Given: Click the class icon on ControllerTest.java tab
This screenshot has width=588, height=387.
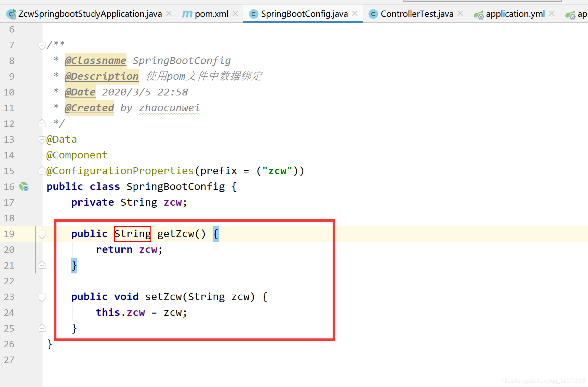Looking at the screenshot, I should [x=373, y=14].
